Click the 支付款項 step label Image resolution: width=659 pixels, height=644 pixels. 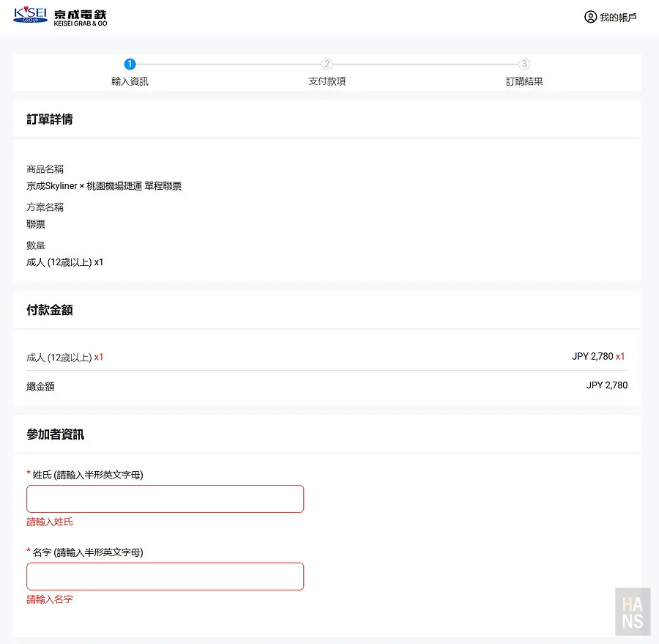tap(327, 81)
